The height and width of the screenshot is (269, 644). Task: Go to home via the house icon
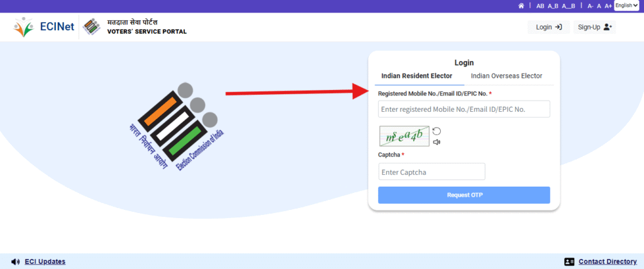point(521,6)
